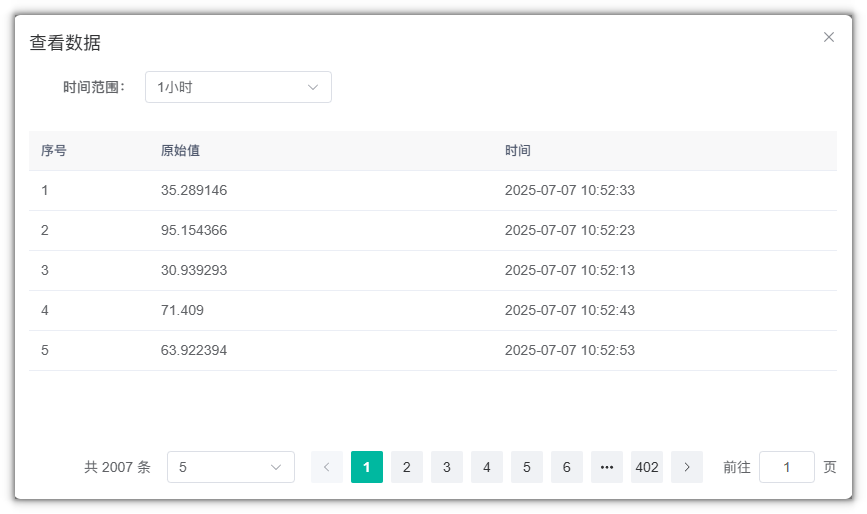Select page 6 in pagination
The image size is (867, 514).
[567, 467]
